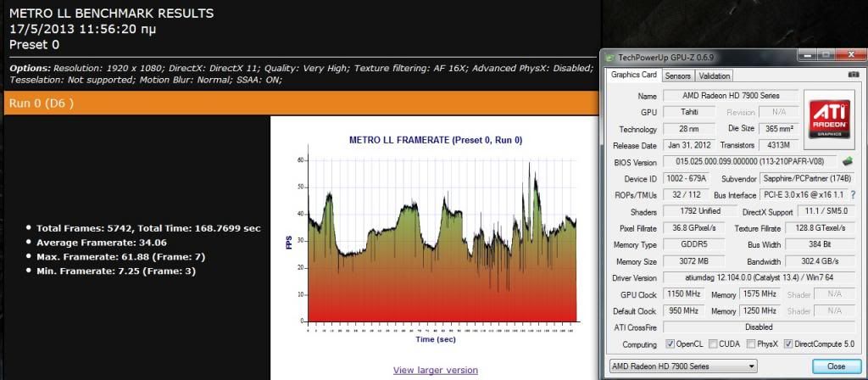This screenshot has height=380, width=868.
Task: Click the Bus Interface value PCI-E 3.0 x16
Action: pyautogui.click(x=804, y=195)
